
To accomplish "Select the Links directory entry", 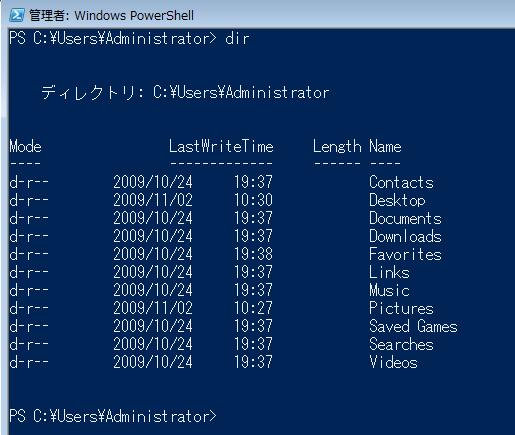I will [389, 272].
